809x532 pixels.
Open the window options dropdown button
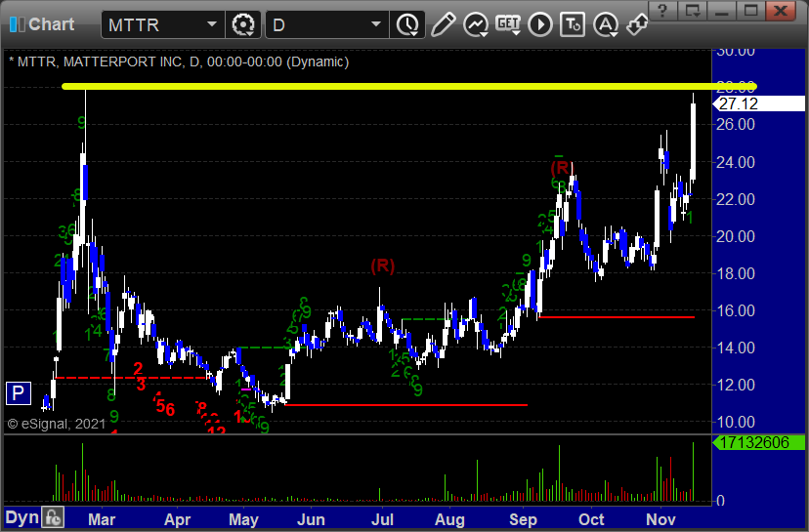coord(692,11)
